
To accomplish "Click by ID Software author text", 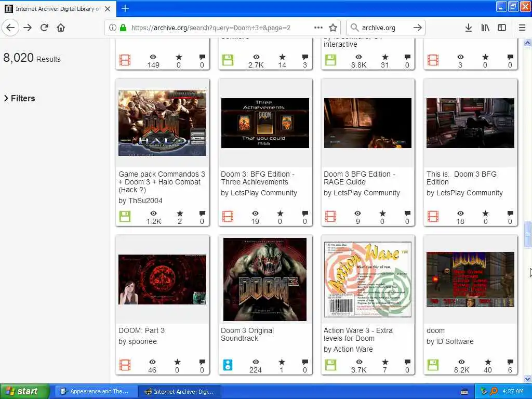I will tap(450, 342).
